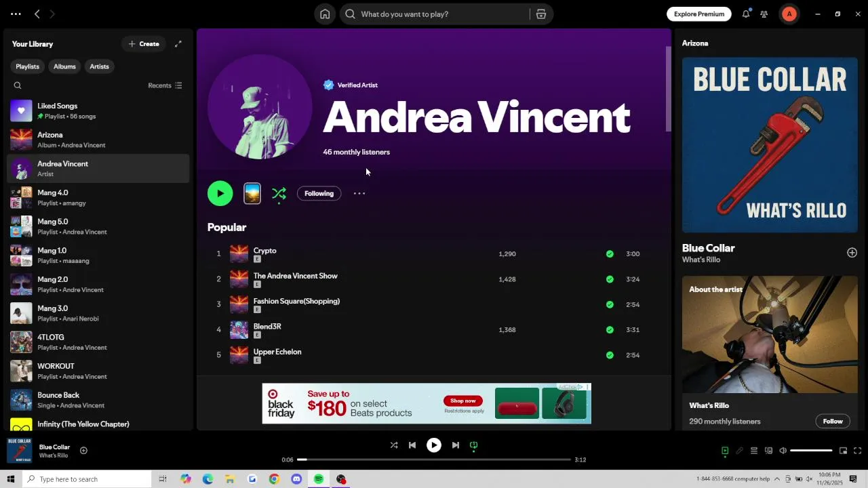Screen dimensions: 868x488
Task: Add Blue Collar to Liked Songs in sidebar
Action: point(852,252)
